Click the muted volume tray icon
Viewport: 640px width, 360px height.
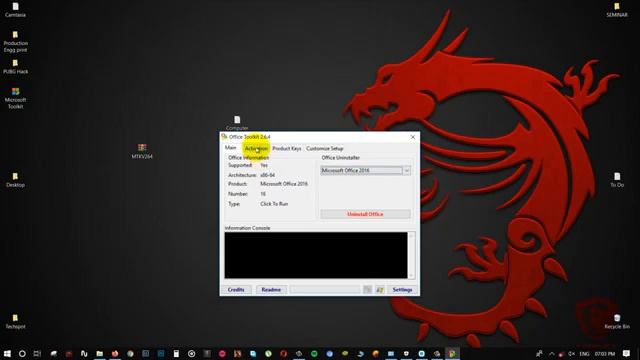click(572, 353)
